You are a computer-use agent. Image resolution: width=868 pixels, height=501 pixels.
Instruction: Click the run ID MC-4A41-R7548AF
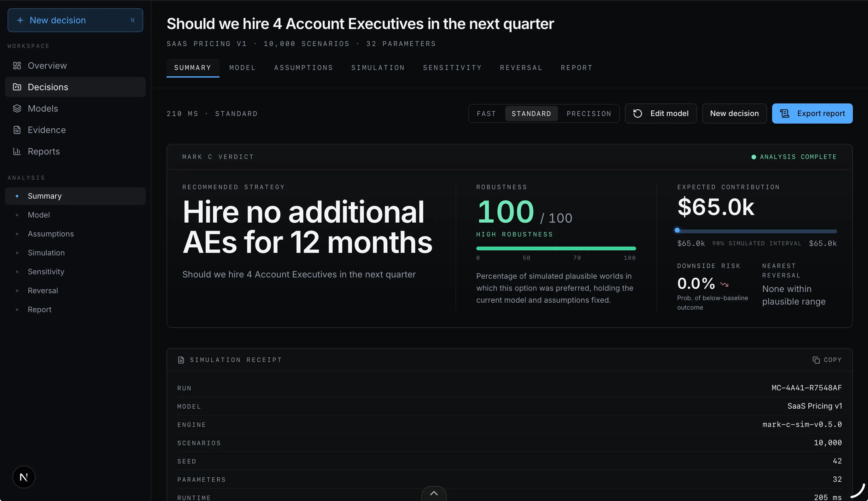pyautogui.click(x=806, y=388)
